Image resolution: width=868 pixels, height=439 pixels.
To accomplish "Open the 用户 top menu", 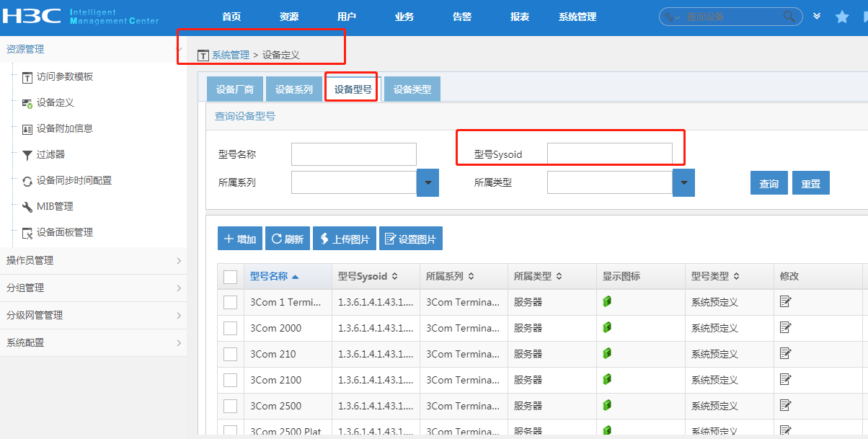I will 347,17.
